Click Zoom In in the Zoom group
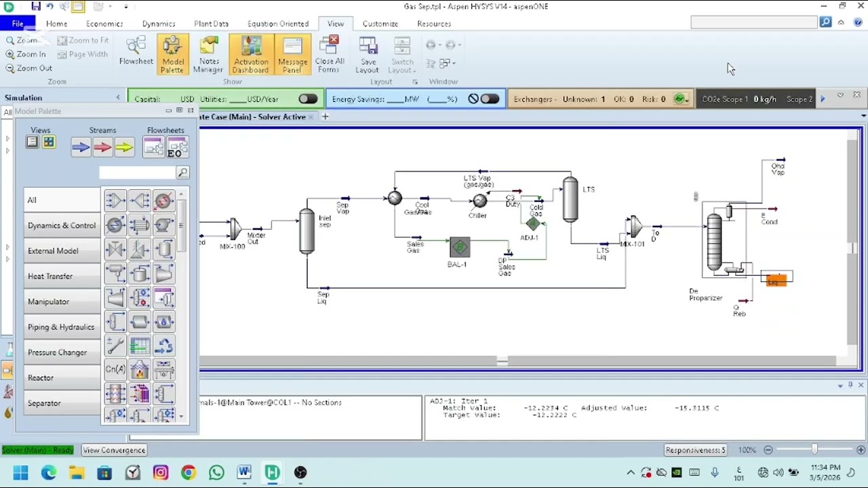Image resolution: width=868 pixels, height=488 pixels. [26, 54]
